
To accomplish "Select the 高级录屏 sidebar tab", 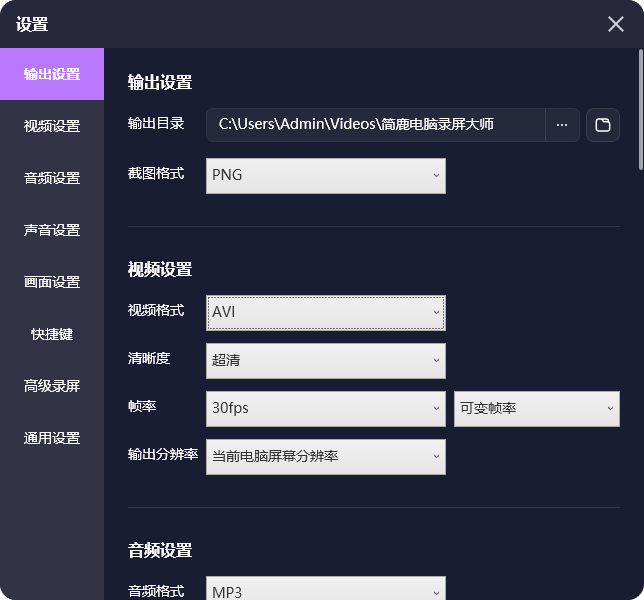I will pyautogui.click(x=52, y=386).
